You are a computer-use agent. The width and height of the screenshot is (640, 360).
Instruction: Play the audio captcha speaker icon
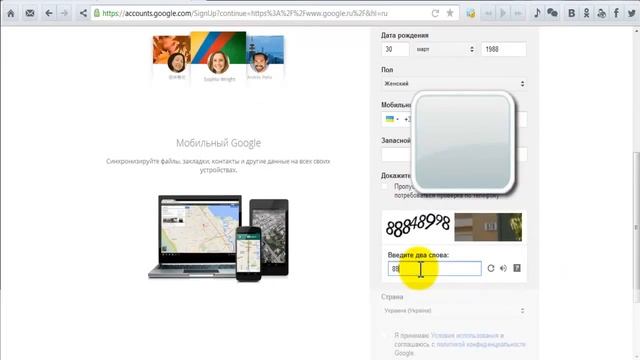[503, 268]
